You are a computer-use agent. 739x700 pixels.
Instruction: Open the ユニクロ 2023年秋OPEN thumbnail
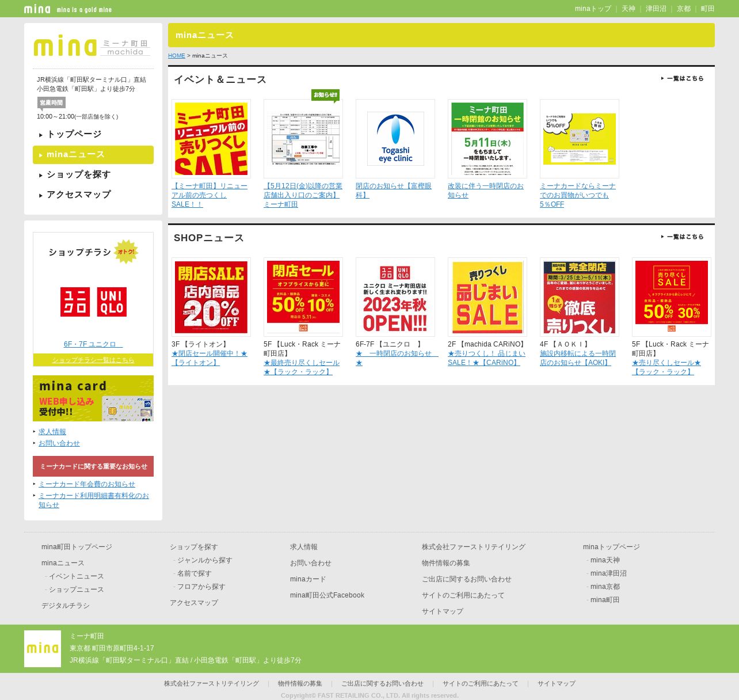pyautogui.click(x=395, y=297)
